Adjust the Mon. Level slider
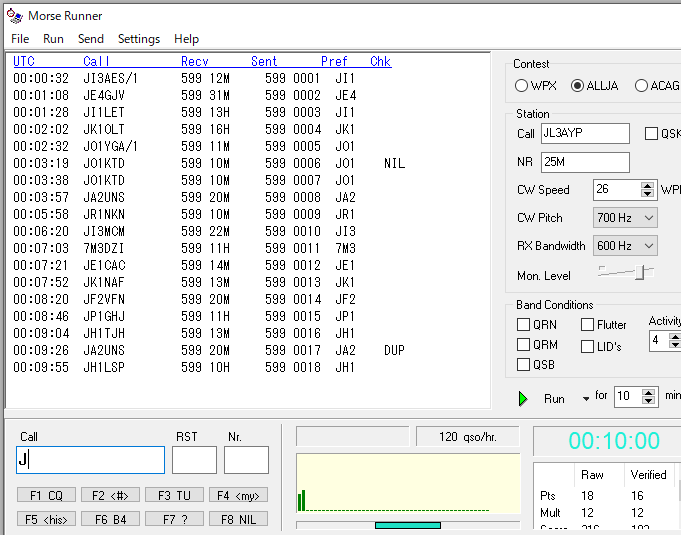The height and width of the screenshot is (535, 681). tap(640, 273)
